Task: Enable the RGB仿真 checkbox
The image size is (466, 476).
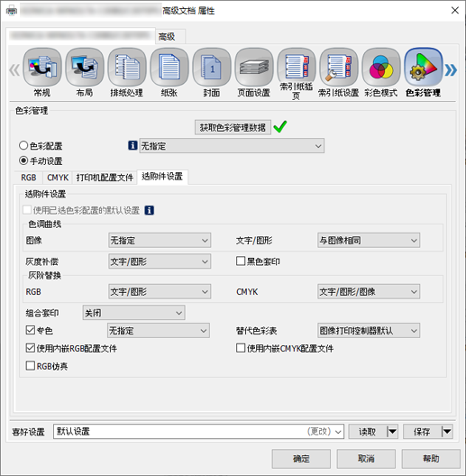Action: pyautogui.click(x=31, y=366)
